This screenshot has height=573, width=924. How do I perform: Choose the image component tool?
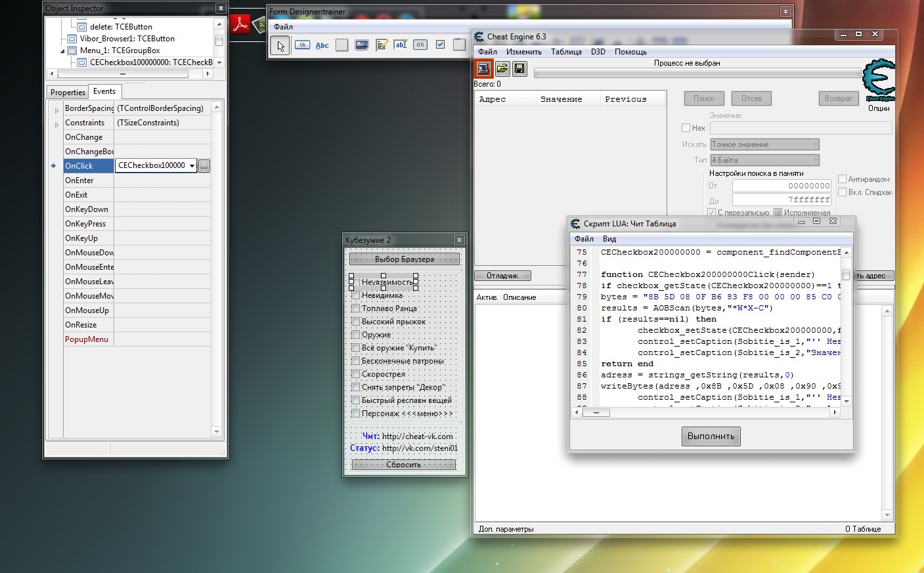click(x=361, y=45)
